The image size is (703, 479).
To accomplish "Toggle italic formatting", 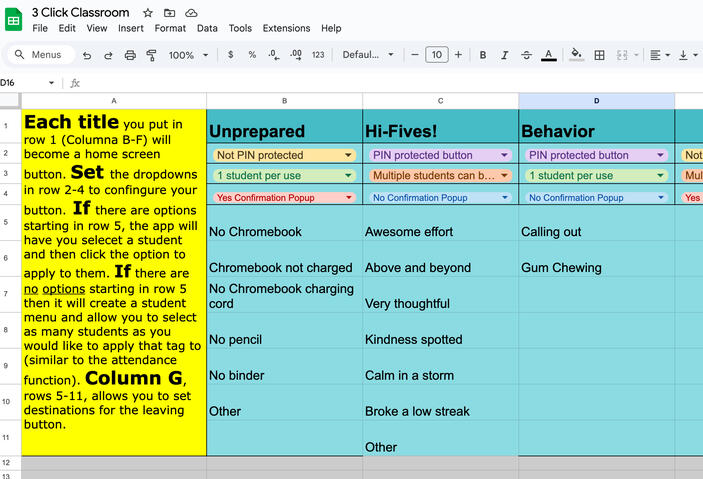I will click(505, 55).
